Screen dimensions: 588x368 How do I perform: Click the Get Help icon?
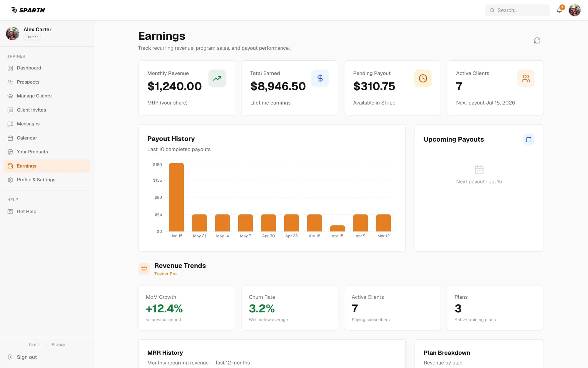pos(10,211)
